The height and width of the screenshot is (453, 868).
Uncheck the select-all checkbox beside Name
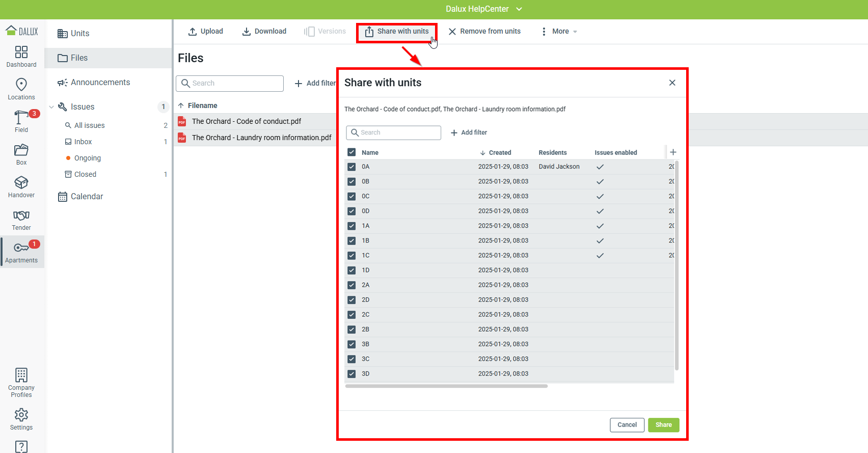pos(351,152)
